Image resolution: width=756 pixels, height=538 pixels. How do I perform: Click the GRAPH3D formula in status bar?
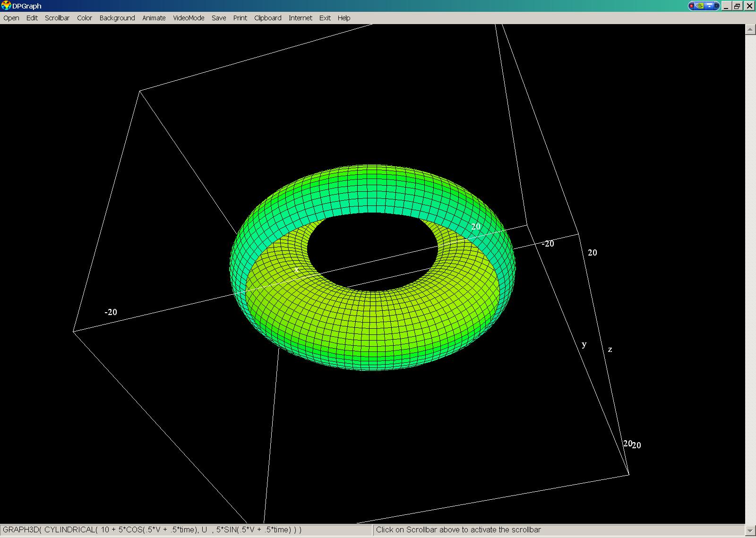point(152,530)
